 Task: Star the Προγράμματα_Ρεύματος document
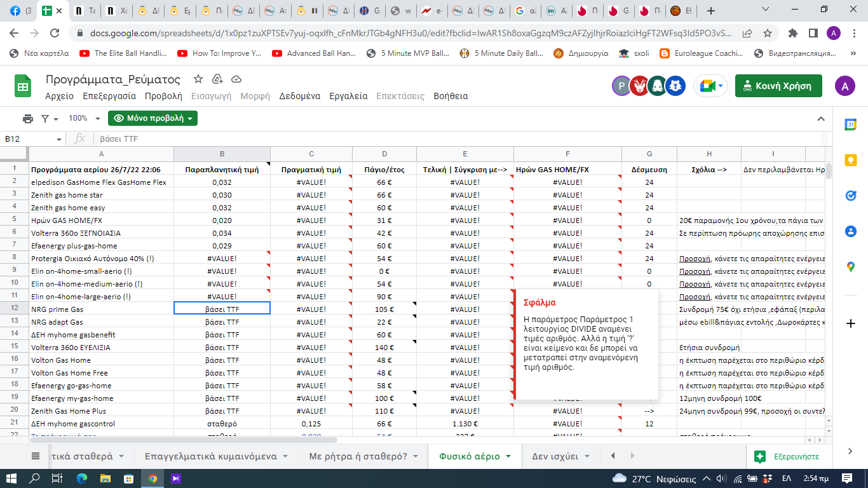click(x=198, y=79)
